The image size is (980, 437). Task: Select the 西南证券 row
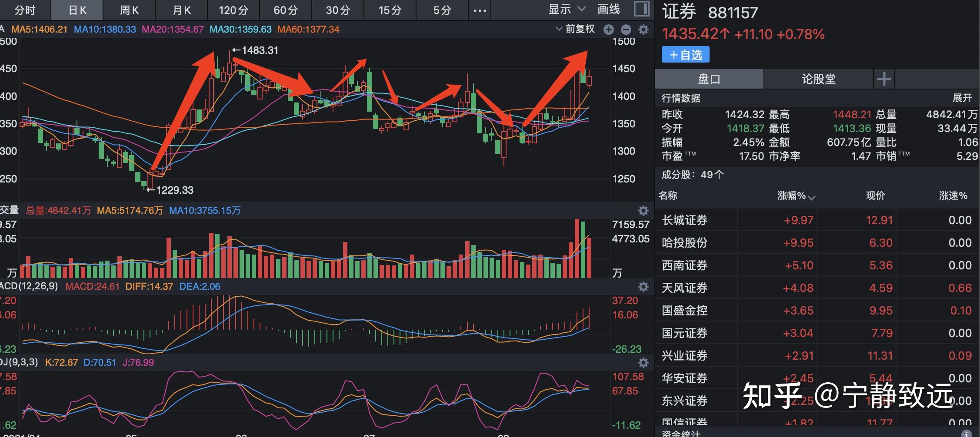tap(817, 265)
